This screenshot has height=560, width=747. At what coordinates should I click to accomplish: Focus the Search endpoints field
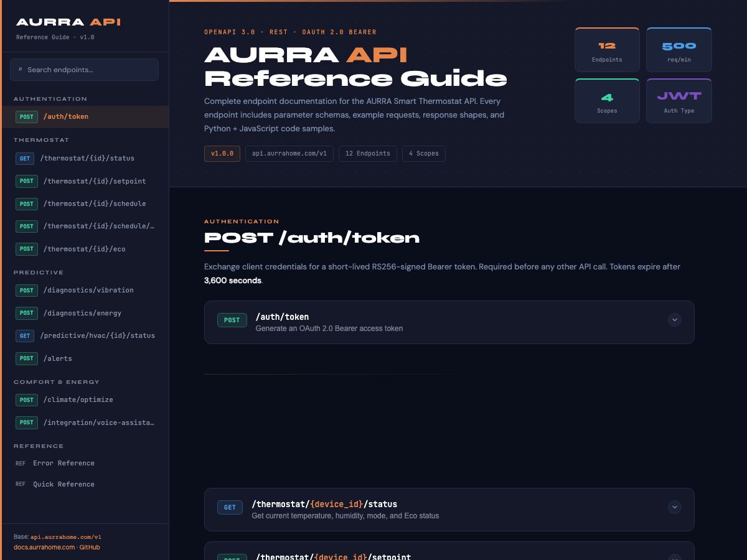coord(84,70)
